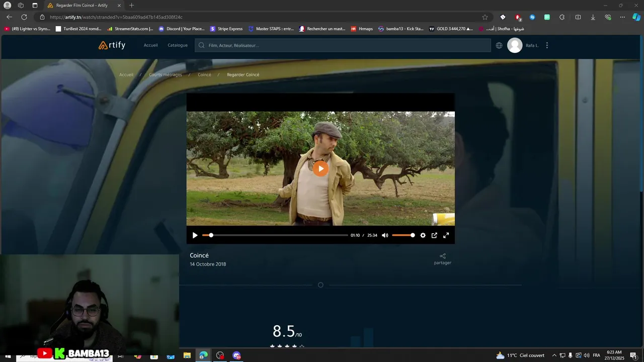Seek on the video progress bar
The width and height of the screenshot is (644, 362).
point(275,235)
